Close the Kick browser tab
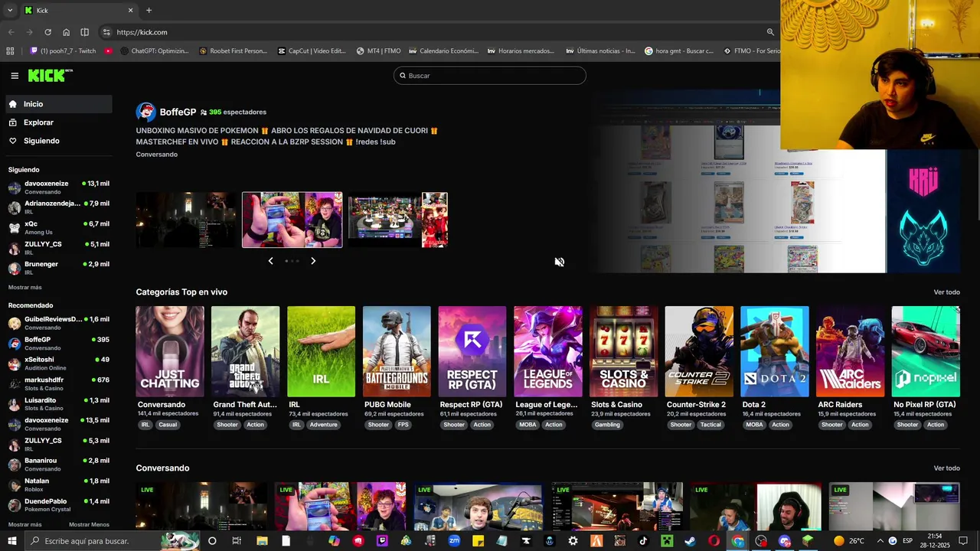The image size is (980, 551). (130, 11)
